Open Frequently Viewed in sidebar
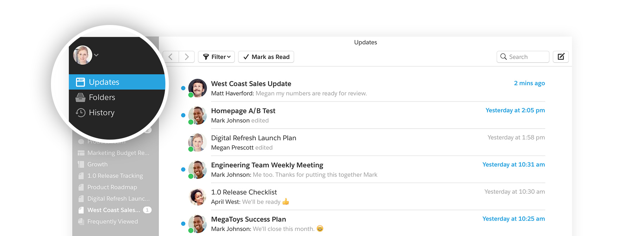The width and height of the screenshot is (644, 236). (112, 221)
